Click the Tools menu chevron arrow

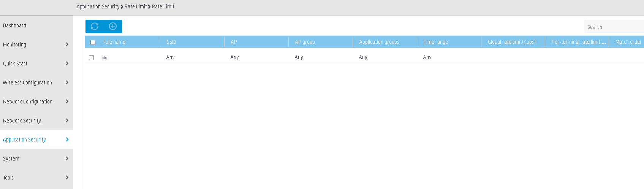pos(67,178)
